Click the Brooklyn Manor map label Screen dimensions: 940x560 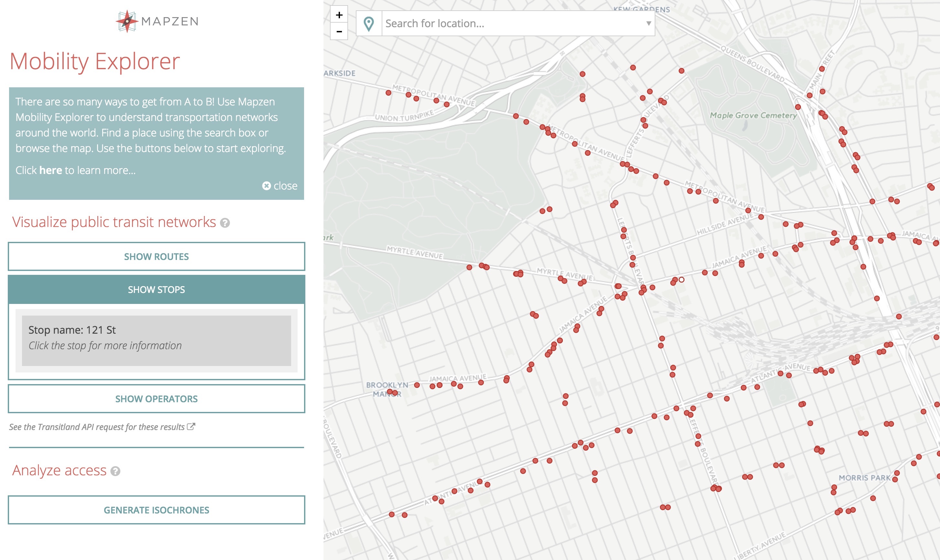pyautogui.click(x=387, y=389)
